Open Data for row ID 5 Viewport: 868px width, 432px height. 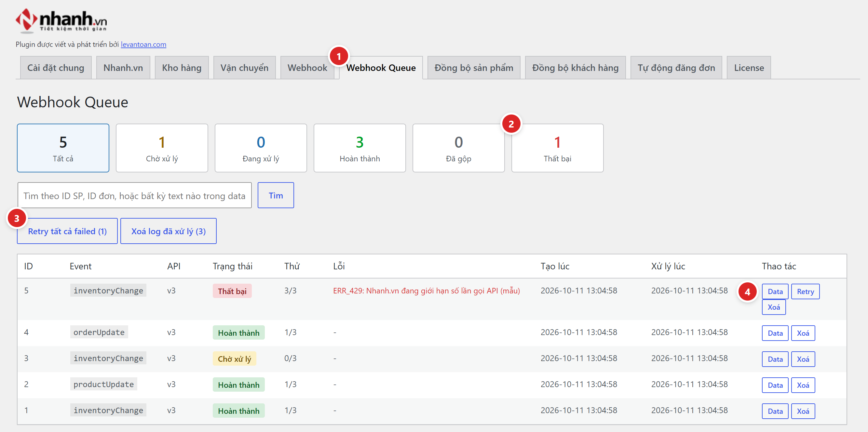point(775,291)
